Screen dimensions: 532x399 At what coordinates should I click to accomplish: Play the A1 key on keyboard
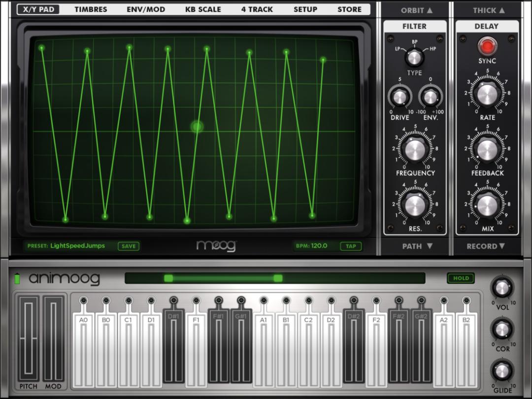click(264, 350)
